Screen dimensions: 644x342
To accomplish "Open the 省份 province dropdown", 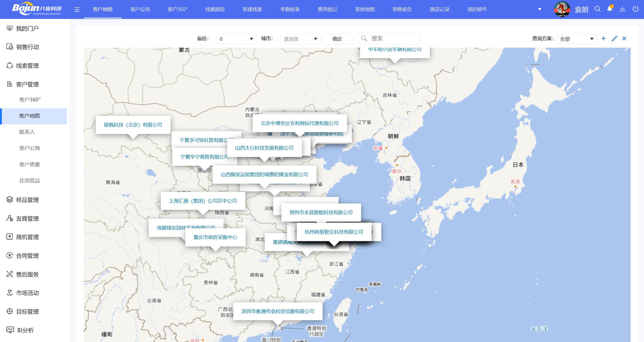I will [236, 39].
